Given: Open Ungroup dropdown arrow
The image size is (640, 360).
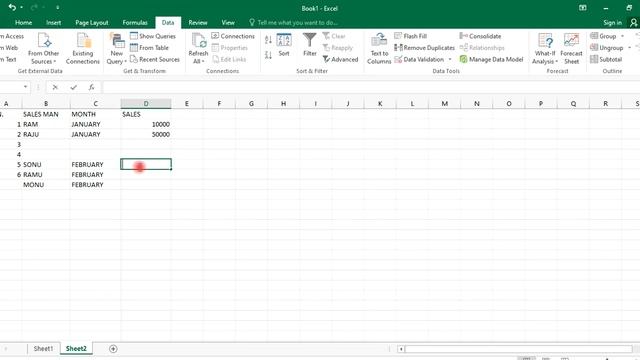Looking at the screenshot, I should [629, 48].
